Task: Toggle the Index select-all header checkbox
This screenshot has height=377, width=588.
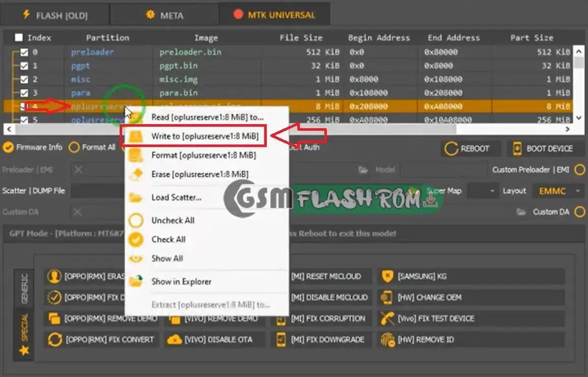Action: [x=19, y=38]
